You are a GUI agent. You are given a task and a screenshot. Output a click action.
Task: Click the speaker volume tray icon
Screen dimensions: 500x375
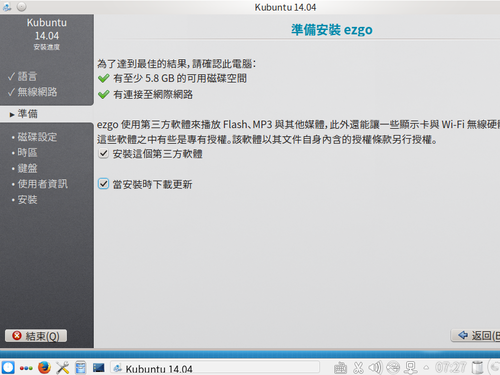point(375,368)
